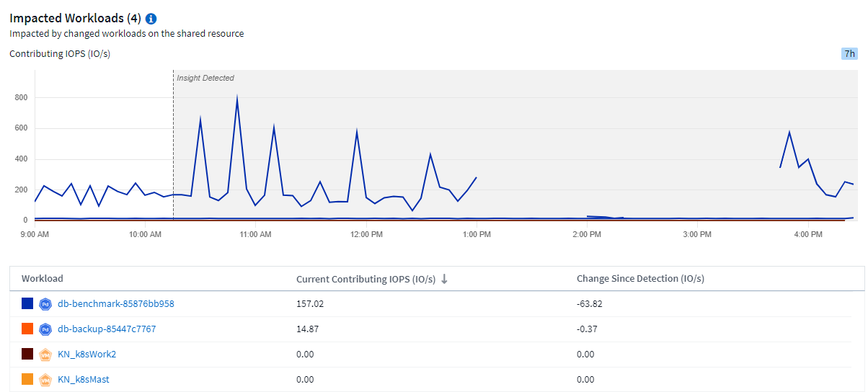Viewport: 868px width, 392px height.
Task: Click the VM icon beside KN_k8sWork2
Action: click(45, 355)
